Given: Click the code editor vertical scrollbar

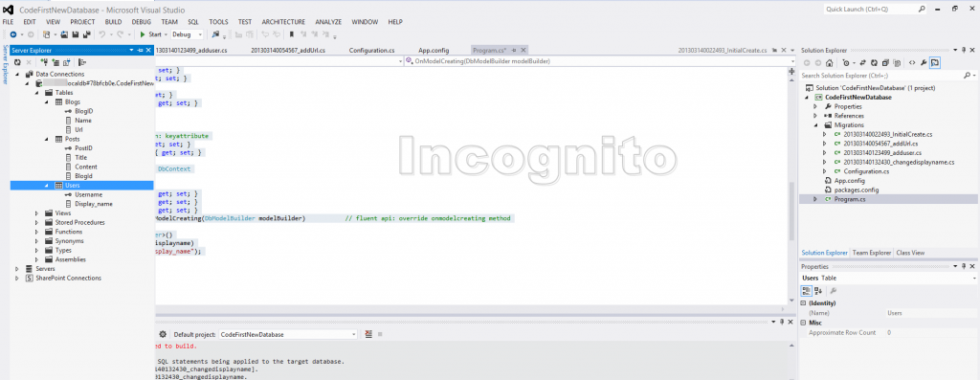Looking at the screenshot, I should point(791,187).
